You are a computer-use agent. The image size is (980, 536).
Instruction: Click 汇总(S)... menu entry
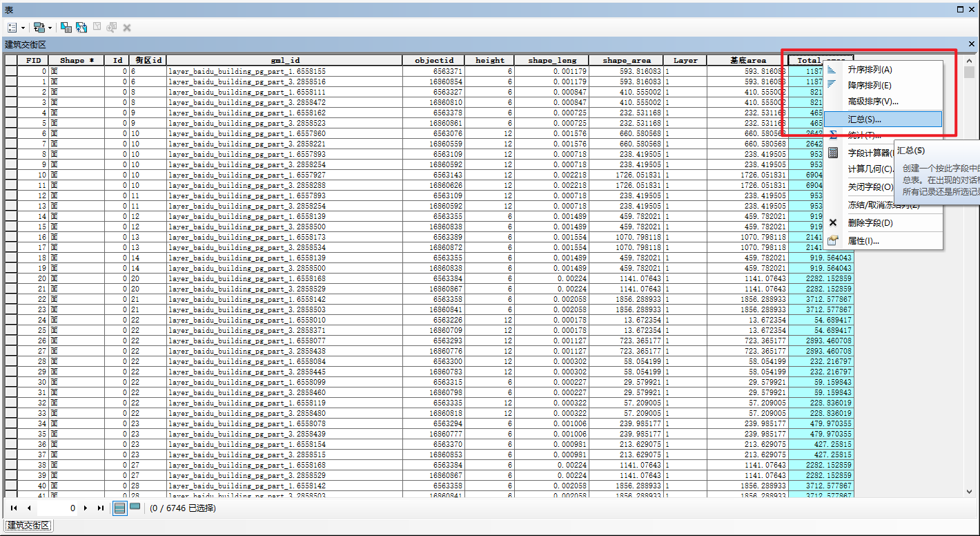pos(864,119)
